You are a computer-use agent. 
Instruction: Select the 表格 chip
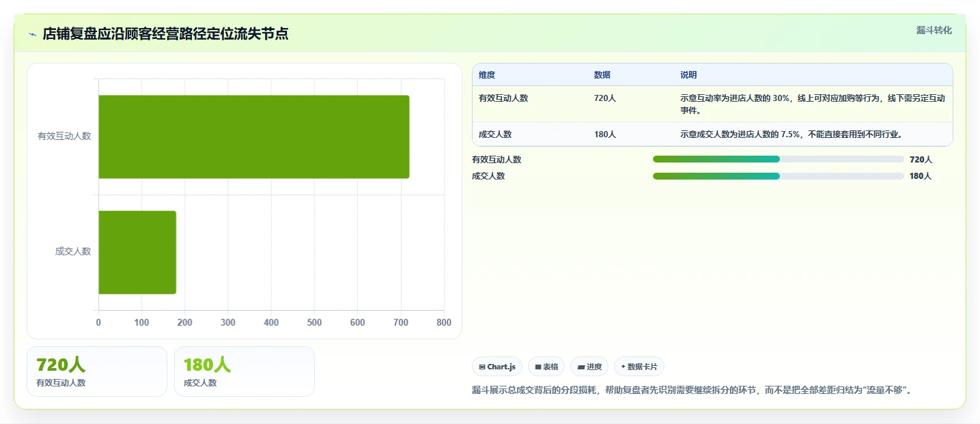coord(546,367)
